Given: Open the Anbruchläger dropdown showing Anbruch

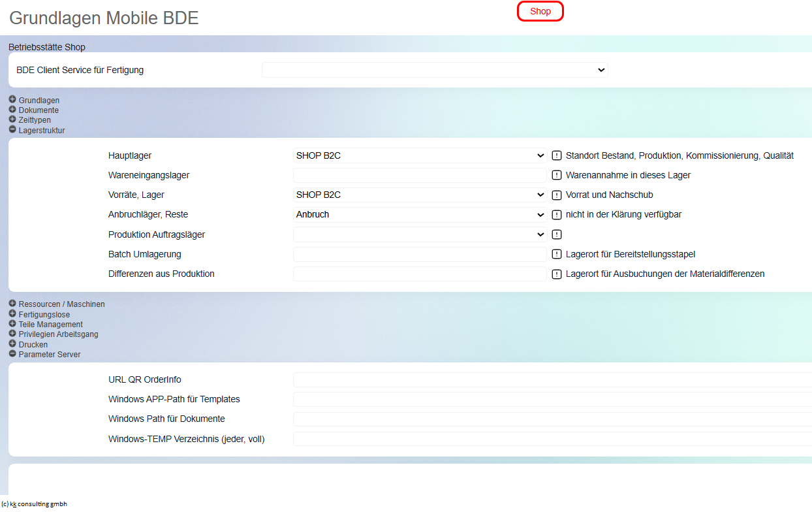Looking at the screenshot, I should point(420,214).
